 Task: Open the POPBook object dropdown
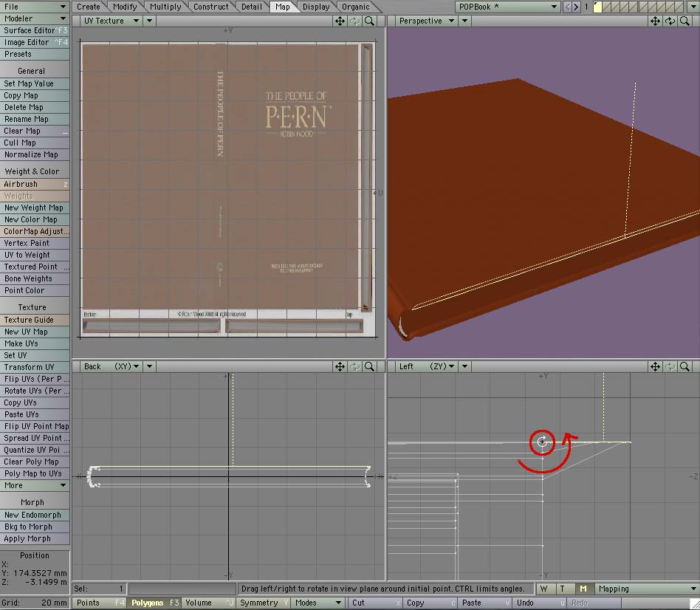coord(508,7)
